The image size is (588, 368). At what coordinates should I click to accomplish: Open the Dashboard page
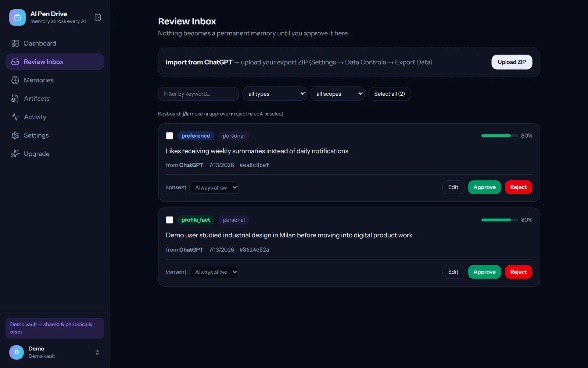tap(55, 43)
